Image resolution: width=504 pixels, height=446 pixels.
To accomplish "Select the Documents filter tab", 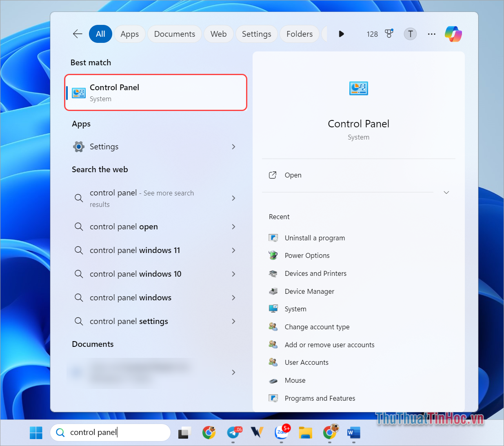I will [174, 34].
